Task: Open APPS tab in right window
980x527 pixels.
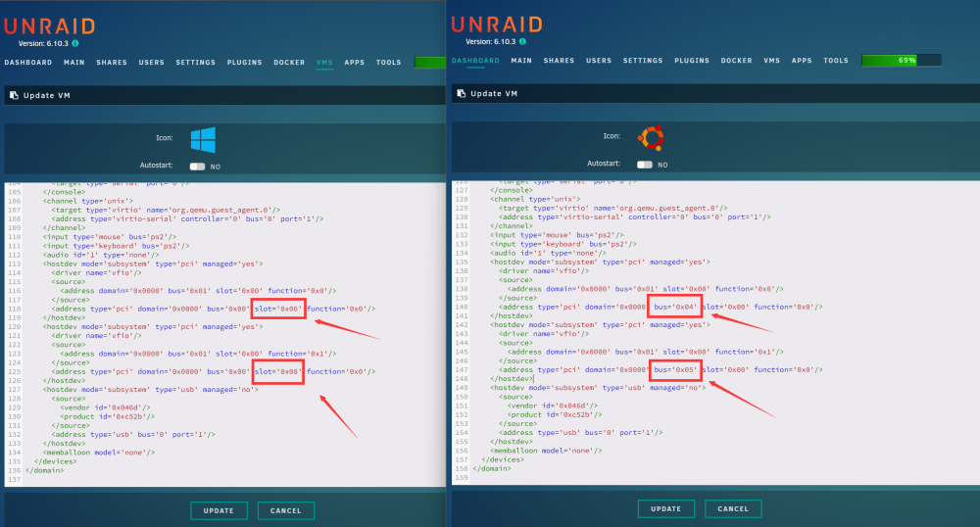Action: point(802,61)
